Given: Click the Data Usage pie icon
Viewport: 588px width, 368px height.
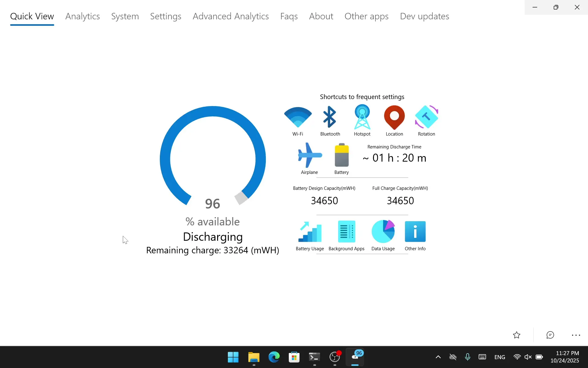Looking at the screenshot, I should 383,232.
